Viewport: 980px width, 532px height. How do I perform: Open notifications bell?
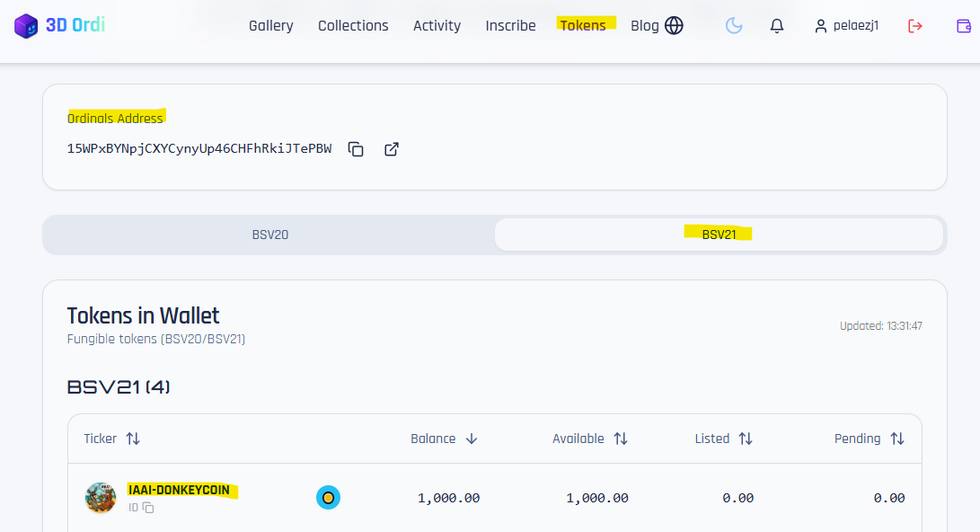point(776,26)
